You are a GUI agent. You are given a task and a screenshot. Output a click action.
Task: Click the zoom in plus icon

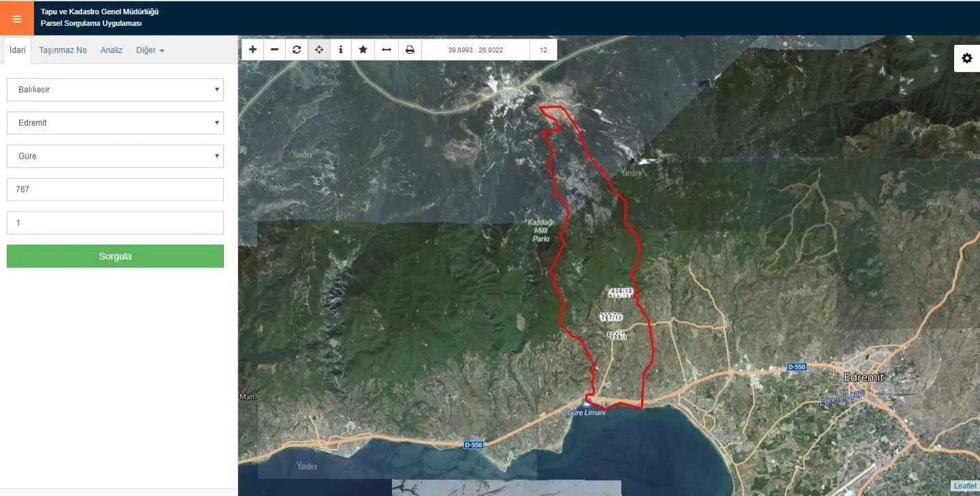tap(252, 50)
